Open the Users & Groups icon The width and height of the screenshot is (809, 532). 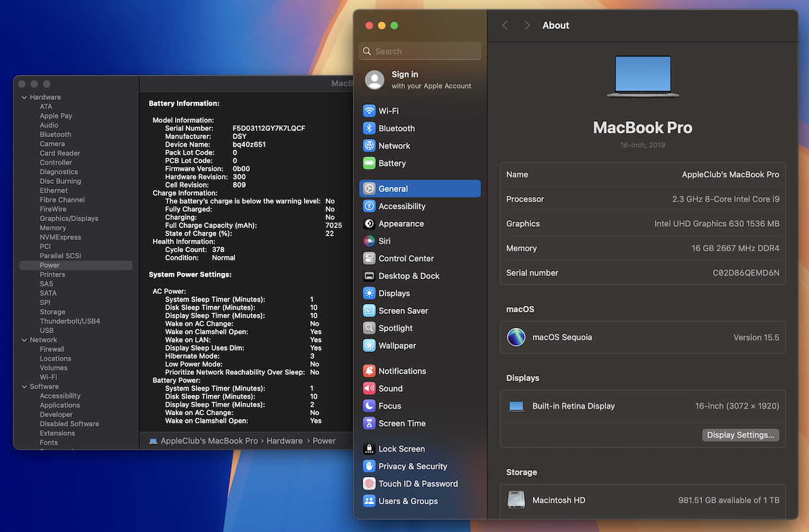click(369, 501)
